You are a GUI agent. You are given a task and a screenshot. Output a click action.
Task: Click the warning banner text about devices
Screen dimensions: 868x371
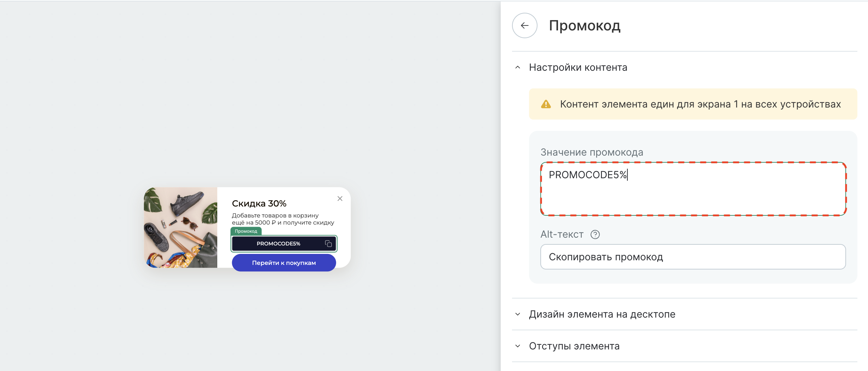click(700, 104)
